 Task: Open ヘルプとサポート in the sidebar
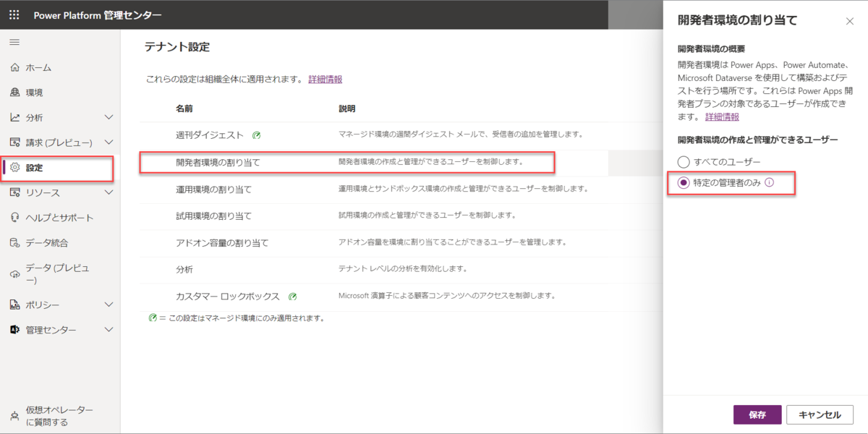click(x=60, y=218)
